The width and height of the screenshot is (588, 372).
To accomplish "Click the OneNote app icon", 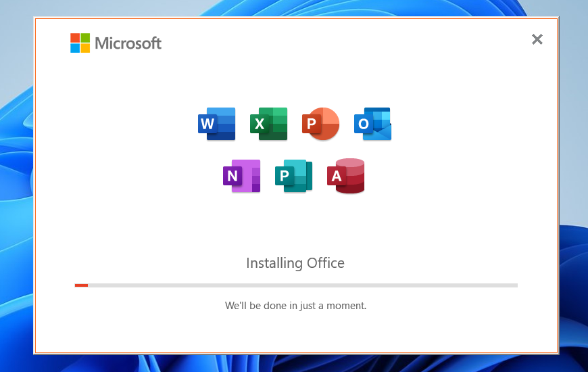I will click(x=241, y=176).
